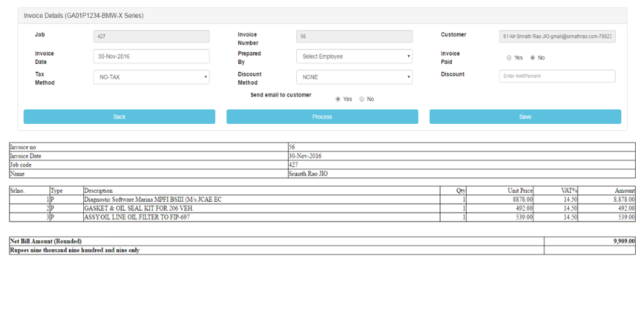Click the Process button
The height and width of the screenshot is (318, 644).
(x=322, y=117)
